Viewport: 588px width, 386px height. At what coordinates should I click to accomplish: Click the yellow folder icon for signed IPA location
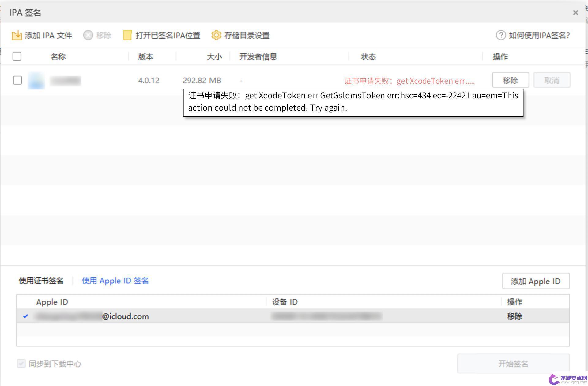[127, 35]
